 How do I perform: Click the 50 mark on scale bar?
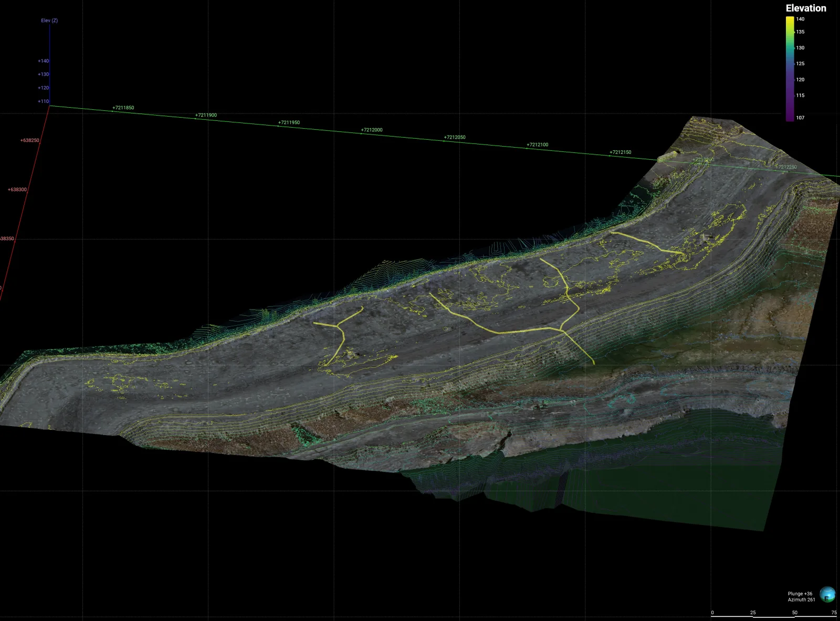click(794, 613)
